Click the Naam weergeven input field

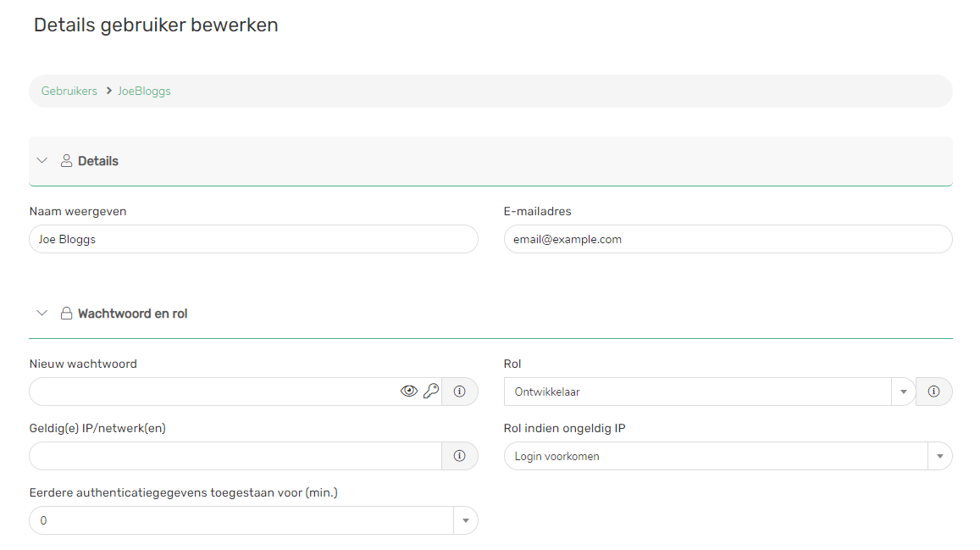[x=253, y=239]
